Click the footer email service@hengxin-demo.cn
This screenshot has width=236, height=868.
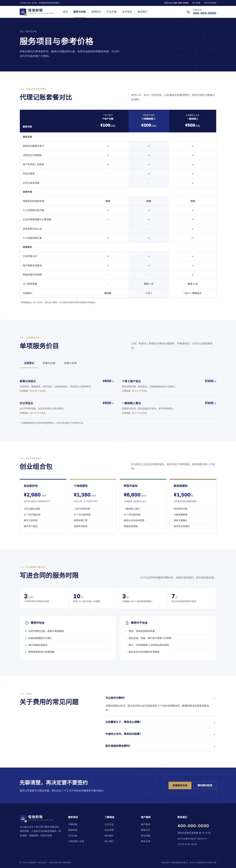[192, 838]
